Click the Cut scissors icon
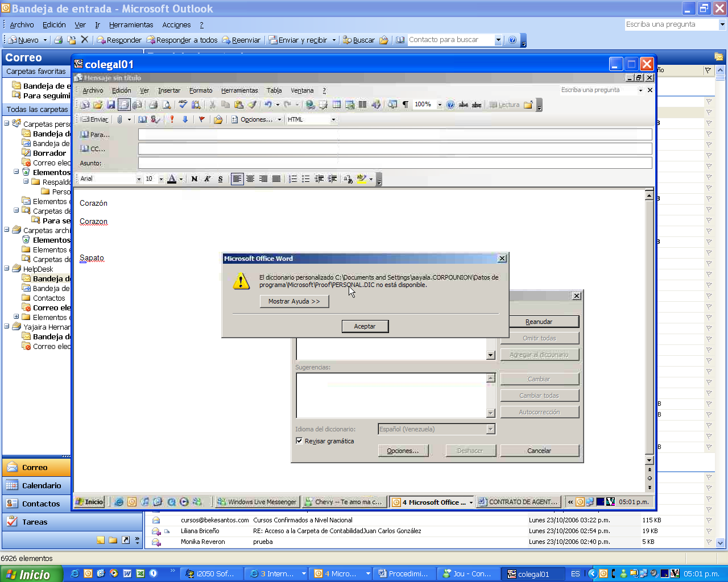 point(212,105)
